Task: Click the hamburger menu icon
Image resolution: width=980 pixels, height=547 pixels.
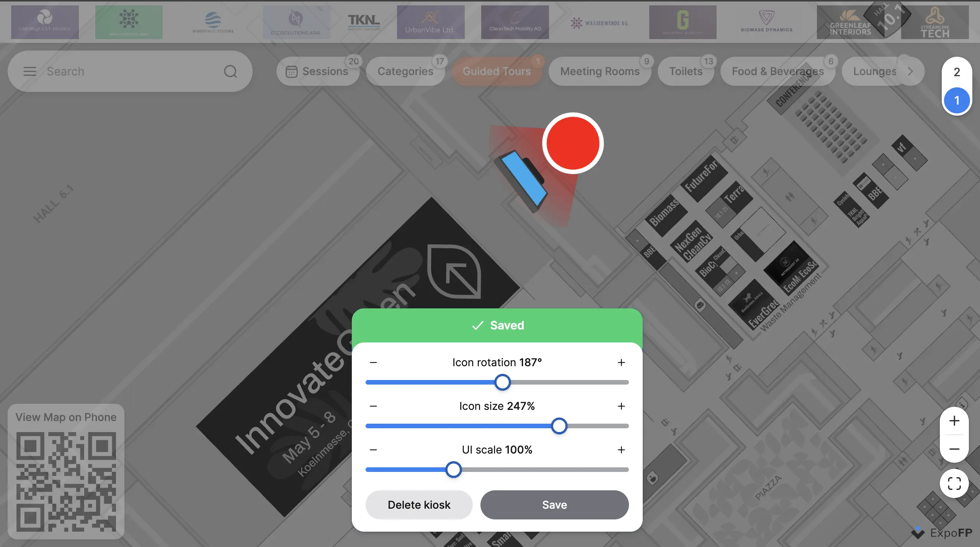Action: pyautogui.click(x=29, y=71)
